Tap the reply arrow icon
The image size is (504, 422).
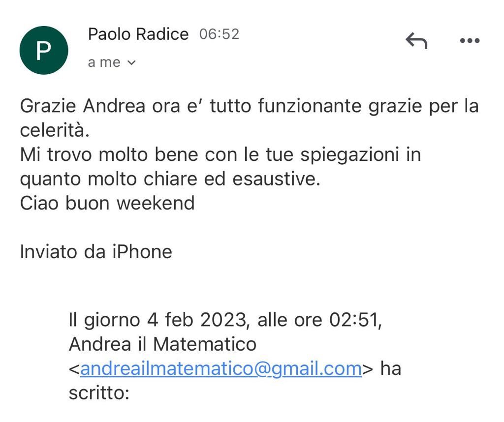pyautogui.click(x=416, y=41)
